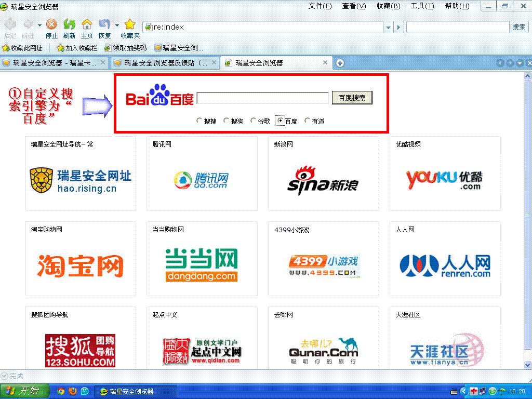Click 加入收藏栏 bookmark item
The height and width of the screenshot is (399, 532).
click(x=77, y=48)
